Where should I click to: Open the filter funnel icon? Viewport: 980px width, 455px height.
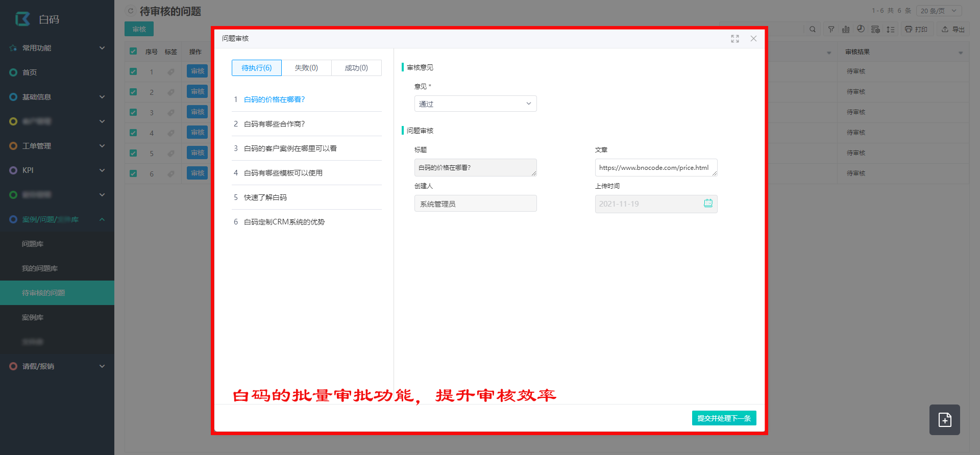pyautogui.click(x=831, y=30)
